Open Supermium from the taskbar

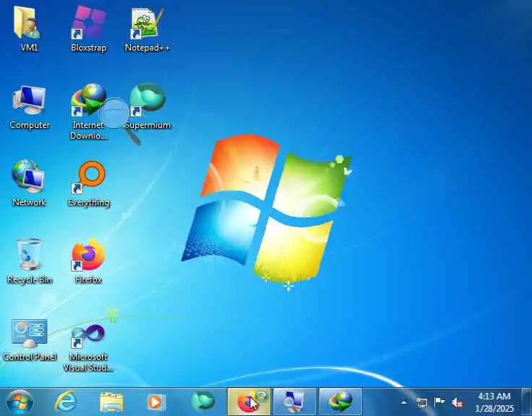[x=203, y=402]
